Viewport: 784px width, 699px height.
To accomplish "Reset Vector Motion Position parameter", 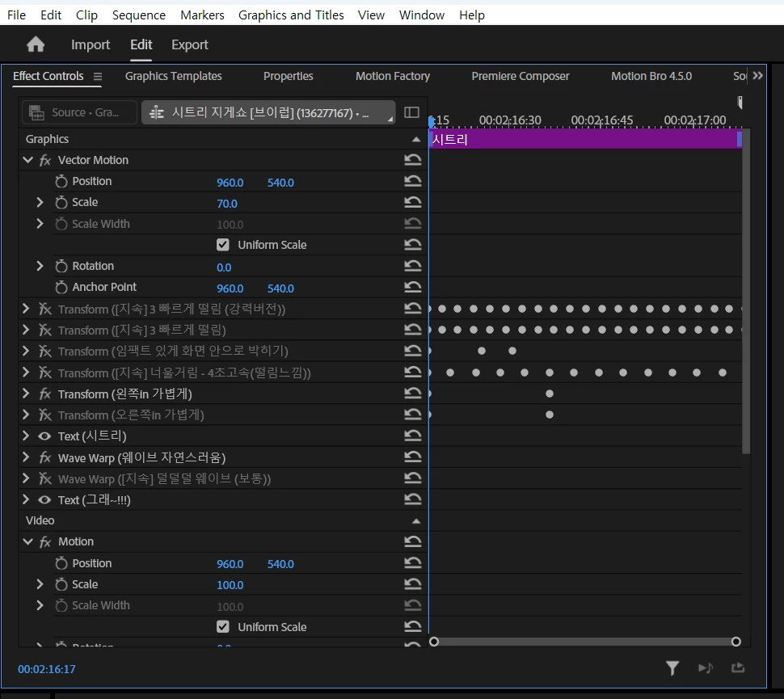I will pos(412,181).
